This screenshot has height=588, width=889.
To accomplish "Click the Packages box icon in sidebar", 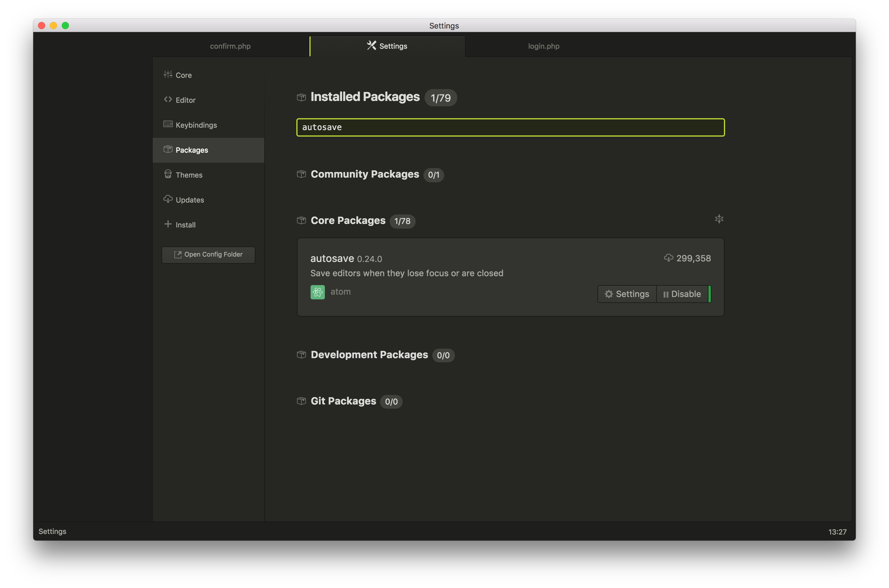I will click(x=168, y=149).
